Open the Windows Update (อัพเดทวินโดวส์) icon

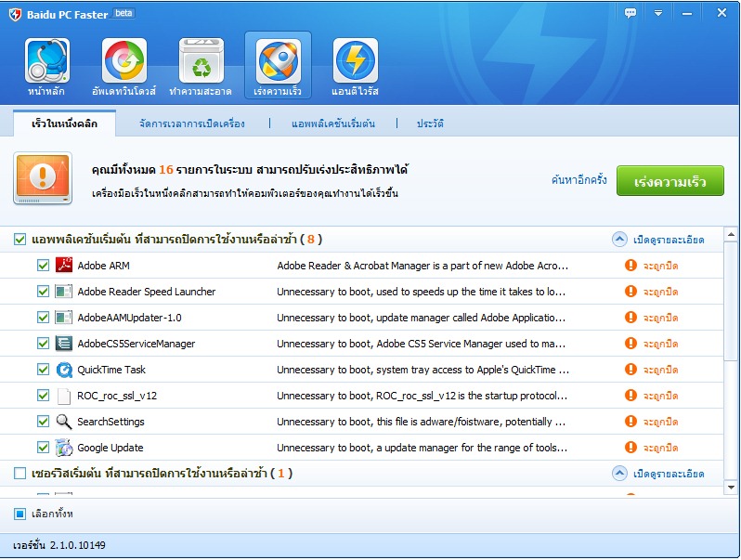(123, 61)
